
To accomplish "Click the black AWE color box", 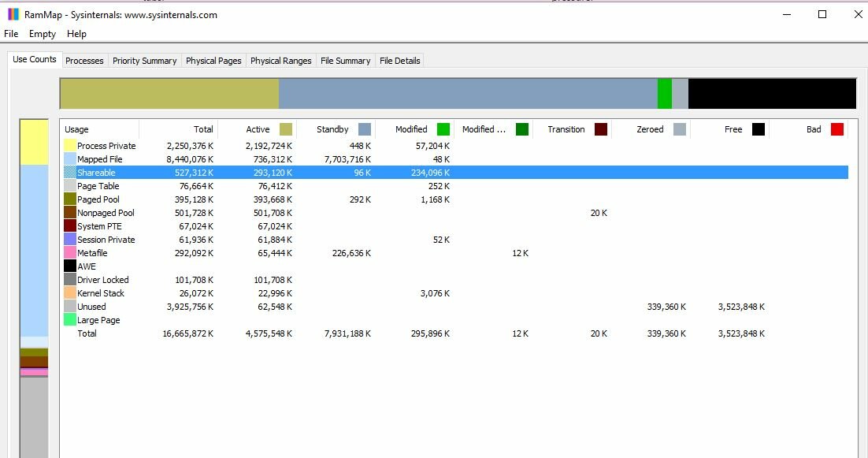I will pos(69,265).
